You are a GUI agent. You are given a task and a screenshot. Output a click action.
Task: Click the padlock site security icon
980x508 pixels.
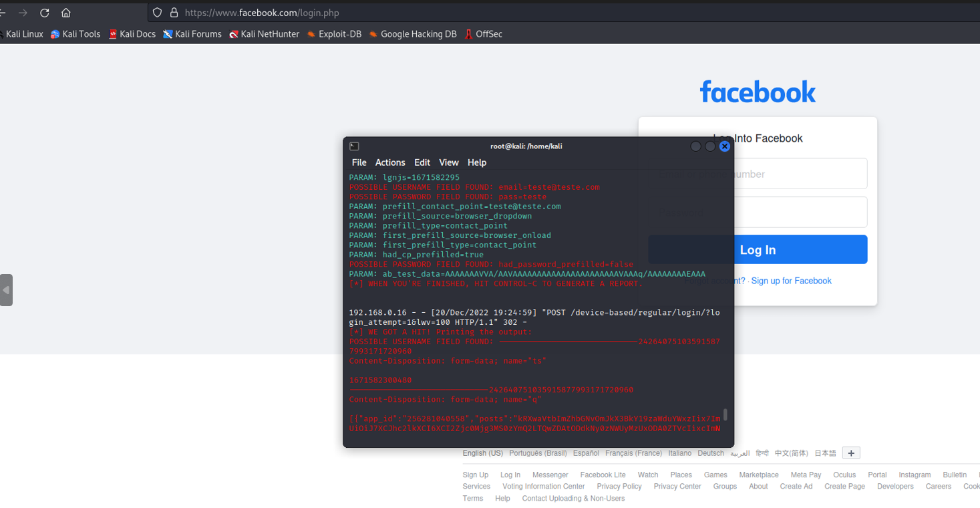tap(174, 13)
